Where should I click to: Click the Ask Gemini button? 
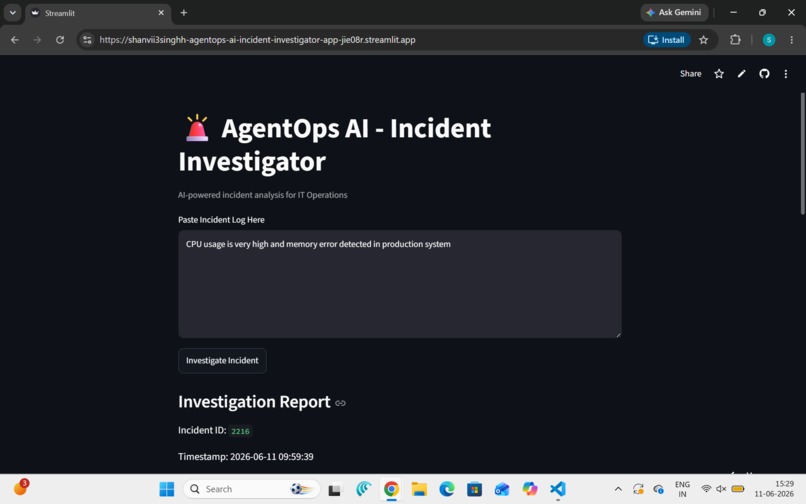coord(674,12)
